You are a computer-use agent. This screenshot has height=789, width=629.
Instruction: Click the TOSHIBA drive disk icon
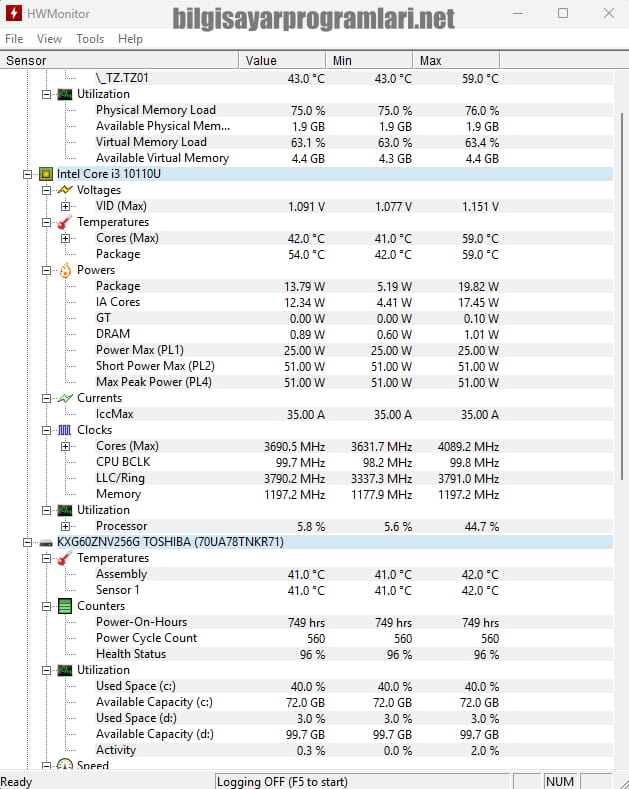tap(46, 542)
